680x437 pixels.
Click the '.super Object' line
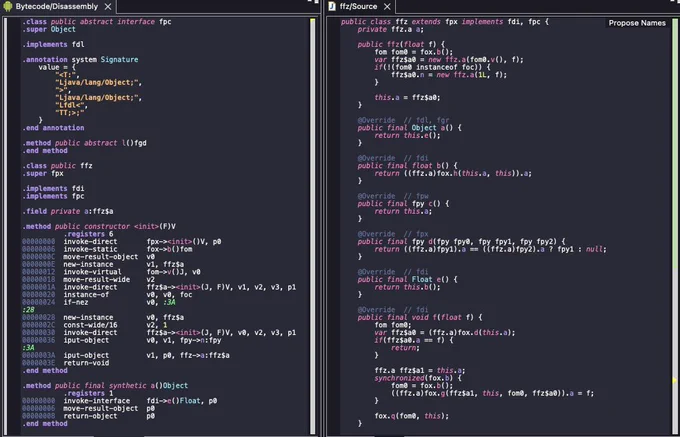pyautogui.click(x=49, y=29)
